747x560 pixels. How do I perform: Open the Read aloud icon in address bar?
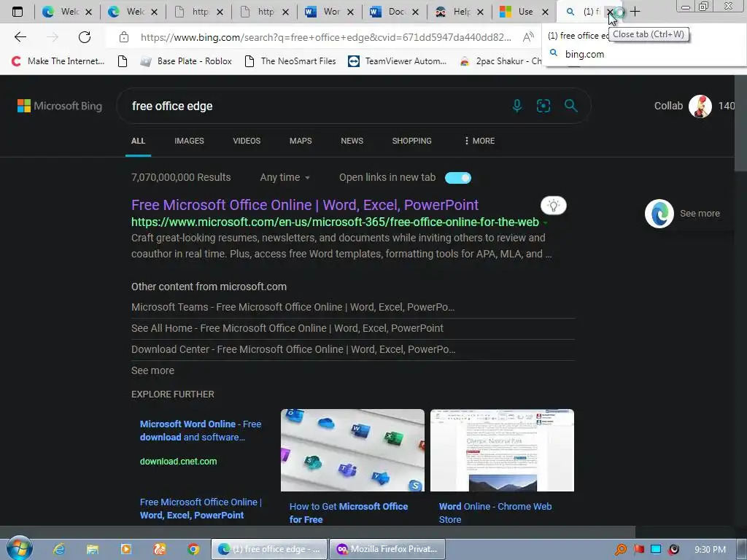click(x=528, y=37)
